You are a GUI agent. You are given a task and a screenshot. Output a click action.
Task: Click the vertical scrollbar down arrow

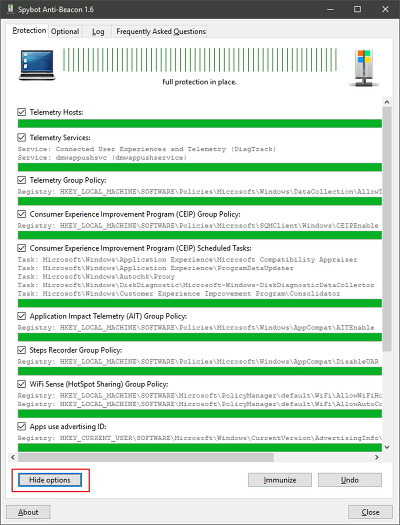click(387, 447)
